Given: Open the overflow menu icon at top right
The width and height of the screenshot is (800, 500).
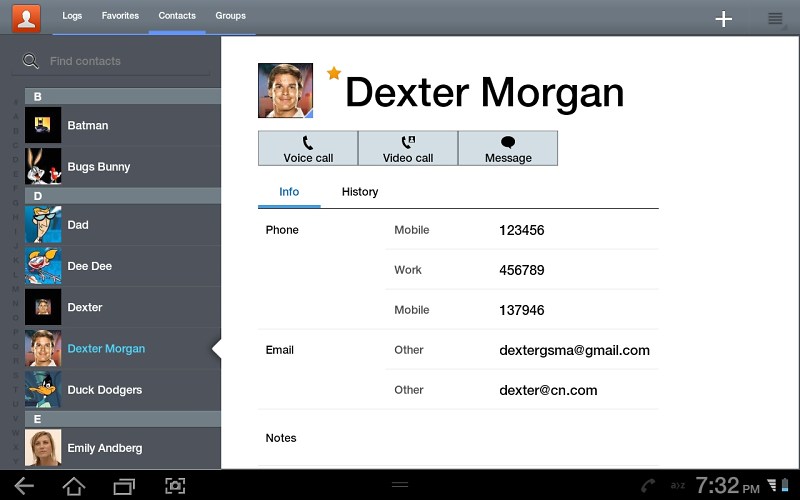Looking at the screenshot, I should pos(775,19).
